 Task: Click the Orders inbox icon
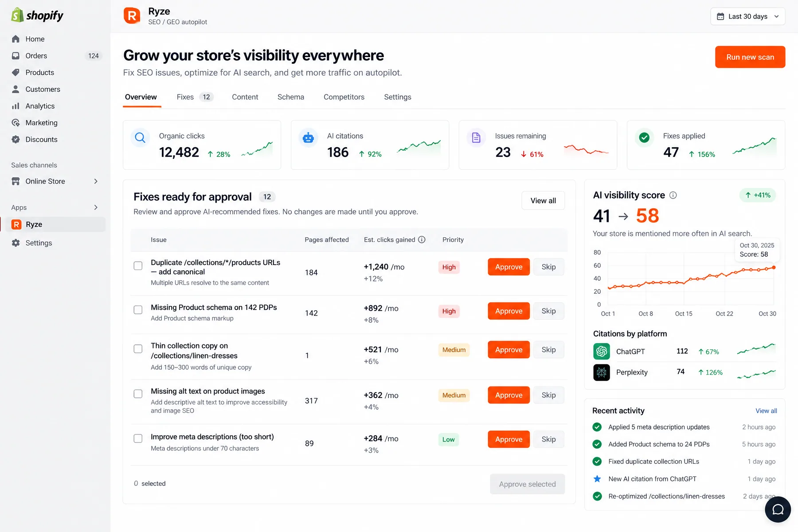coord(16,56)
